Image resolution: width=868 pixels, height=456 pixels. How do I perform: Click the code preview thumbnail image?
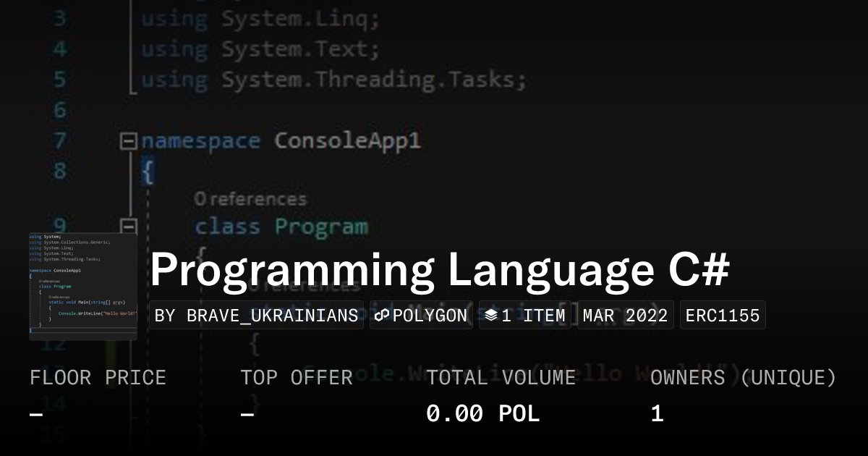82,284
